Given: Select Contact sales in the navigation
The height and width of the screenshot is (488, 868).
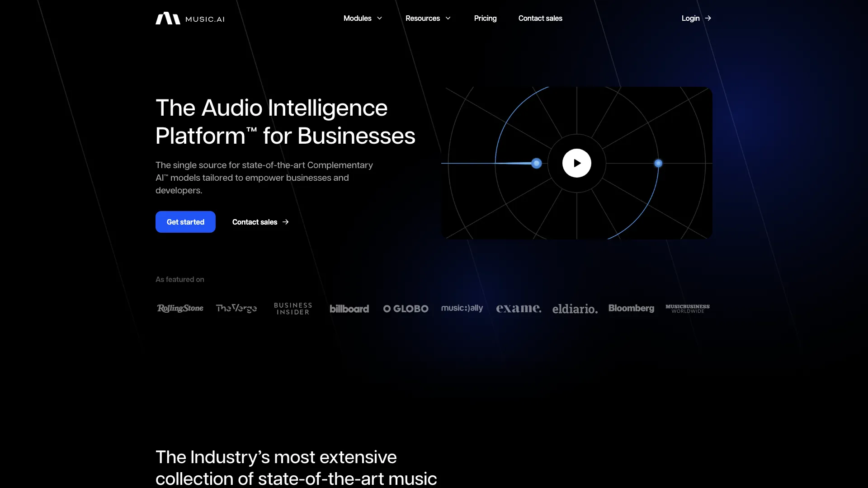Looking at the screenshot, I should click(x=540, y=18).
